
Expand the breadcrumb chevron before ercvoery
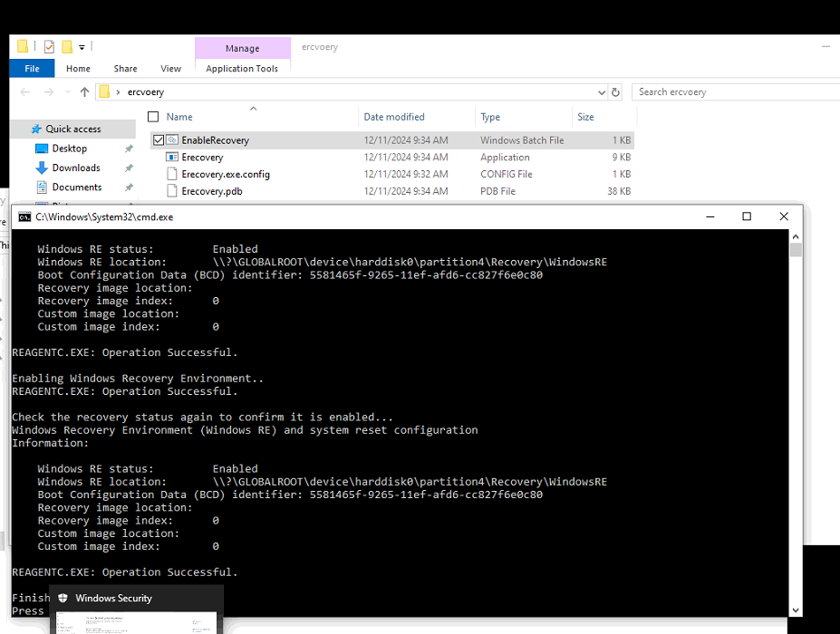point(118,92)
